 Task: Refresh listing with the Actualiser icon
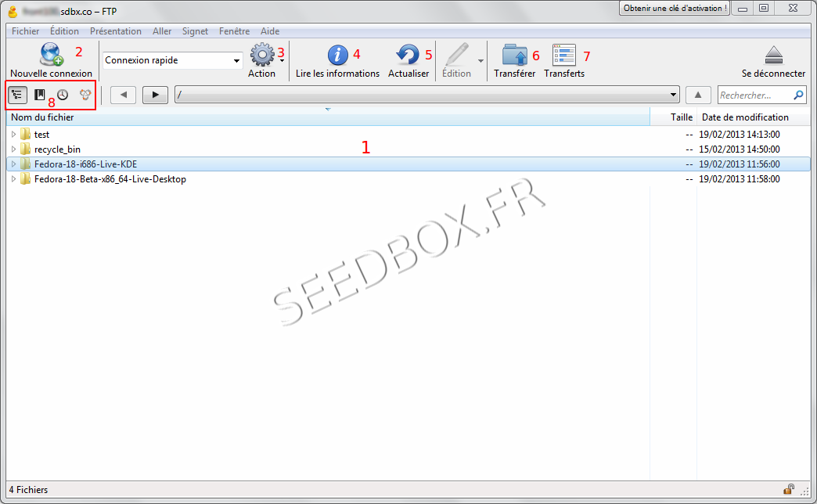click(408, 55)
